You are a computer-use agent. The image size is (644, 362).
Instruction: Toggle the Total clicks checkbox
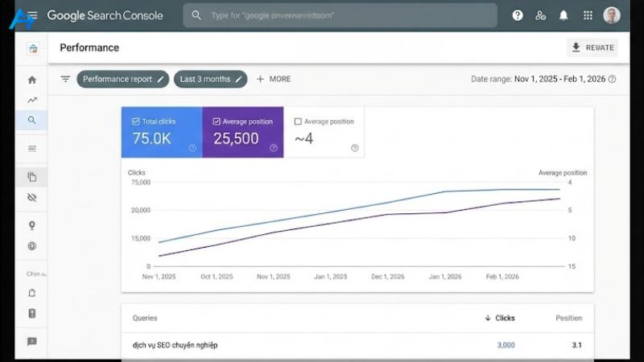click(x=135, y=121)
